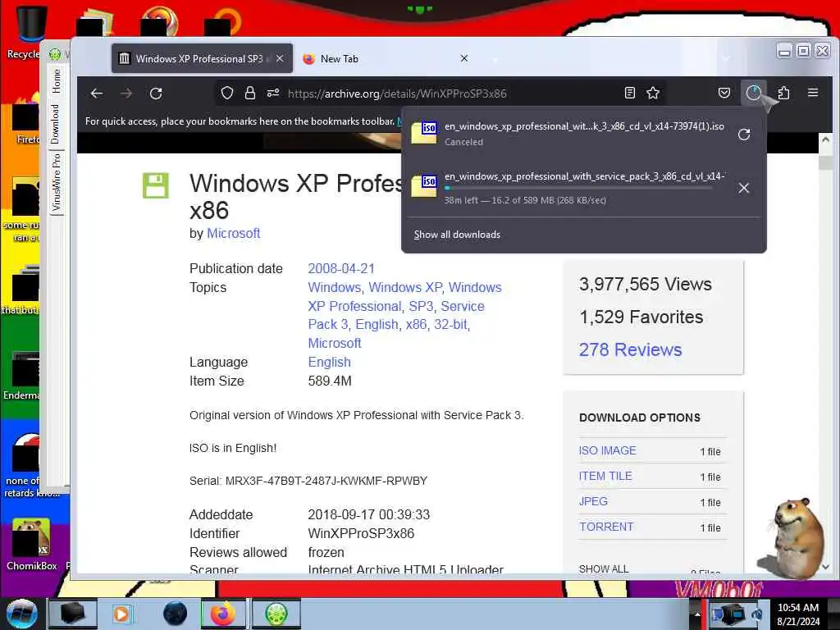Bookmark this page with the star icon
The width and height of the screenshot is (840, 630).
(653, 94)
